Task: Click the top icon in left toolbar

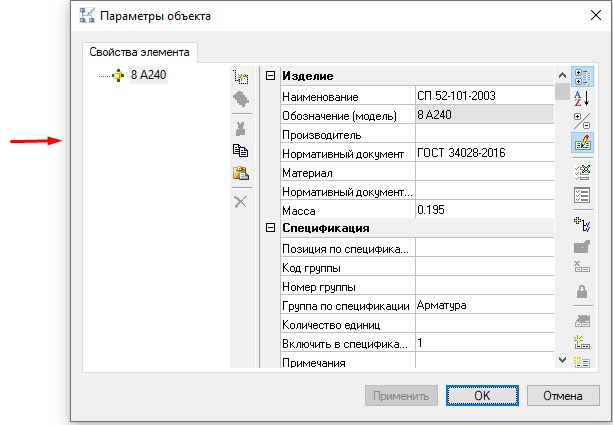Action: coord(240,77)
